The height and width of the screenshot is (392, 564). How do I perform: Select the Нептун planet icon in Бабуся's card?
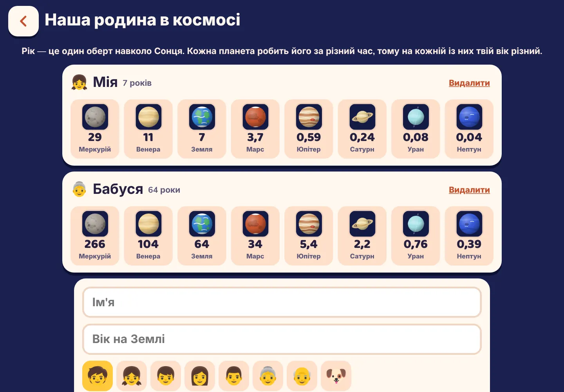point(469,224)
